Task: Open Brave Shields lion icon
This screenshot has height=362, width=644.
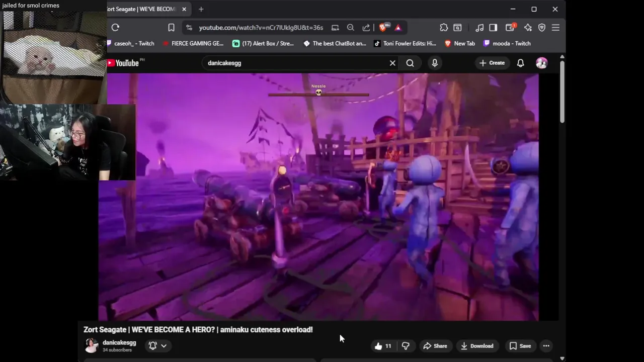Action: [x=383, y=28]
